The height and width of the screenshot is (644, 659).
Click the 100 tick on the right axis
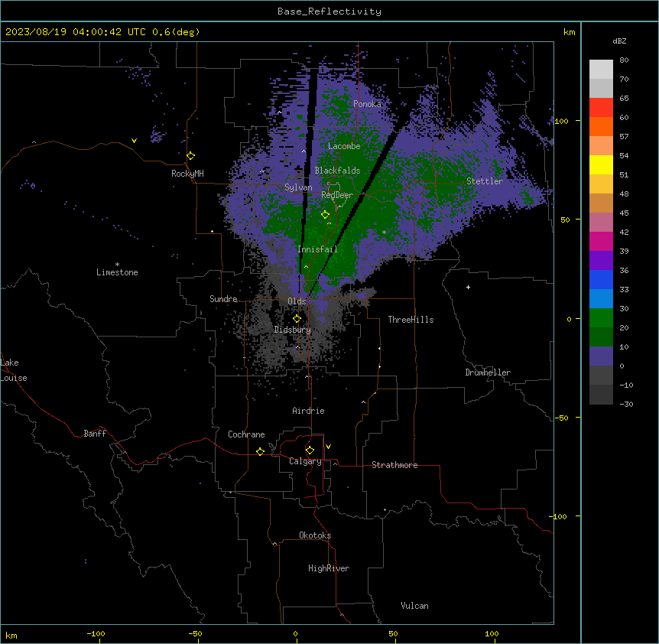click(x=561, y=121)
